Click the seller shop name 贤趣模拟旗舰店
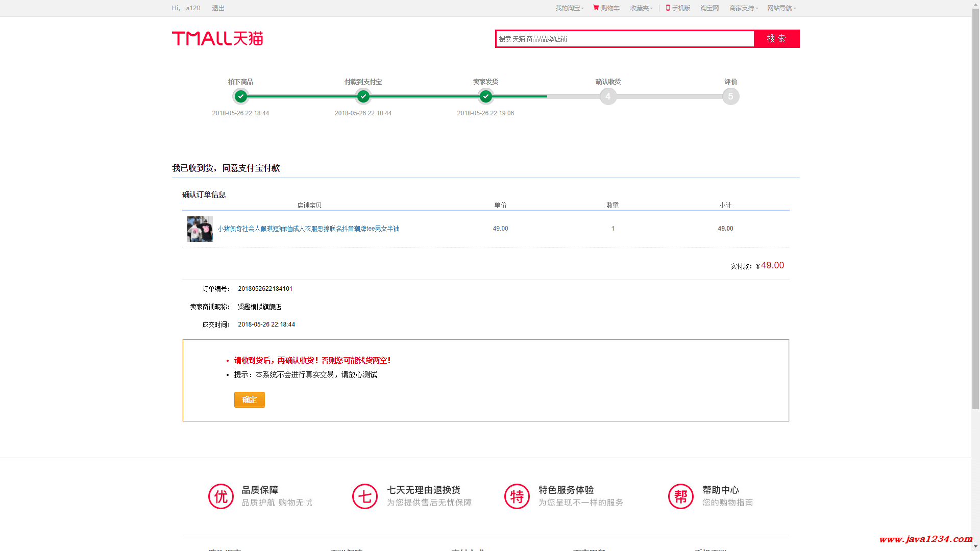Screen dimensions: 980x551 (260, 307)
